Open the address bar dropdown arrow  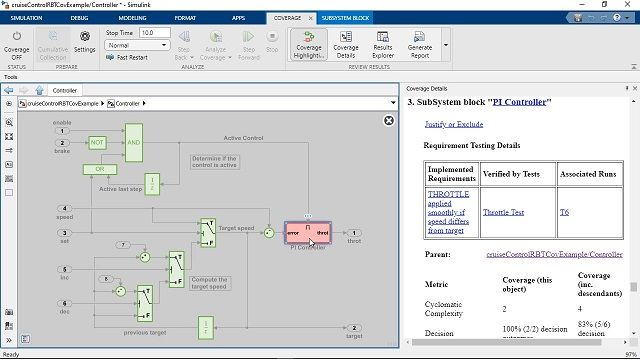393,103
